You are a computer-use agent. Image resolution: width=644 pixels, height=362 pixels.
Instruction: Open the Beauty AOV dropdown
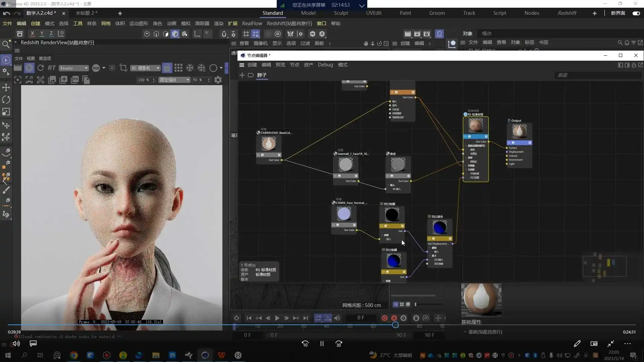[x=74, y=68]
